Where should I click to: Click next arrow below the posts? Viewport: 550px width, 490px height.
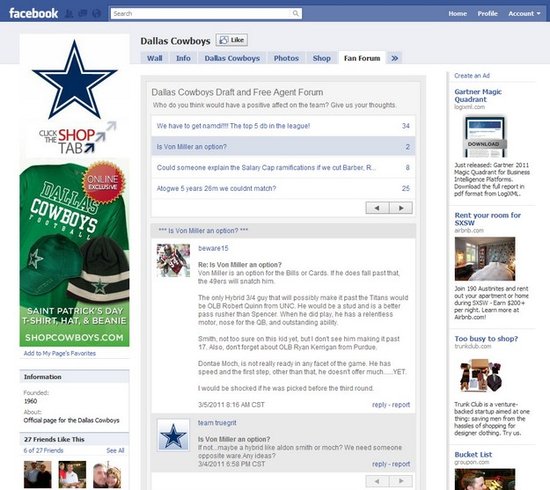coord(401,481)
